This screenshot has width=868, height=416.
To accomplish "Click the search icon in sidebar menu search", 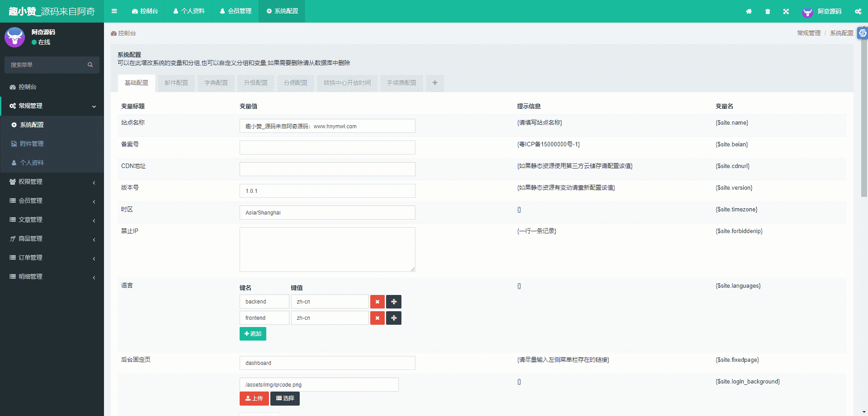I will (x=90, y=65).
